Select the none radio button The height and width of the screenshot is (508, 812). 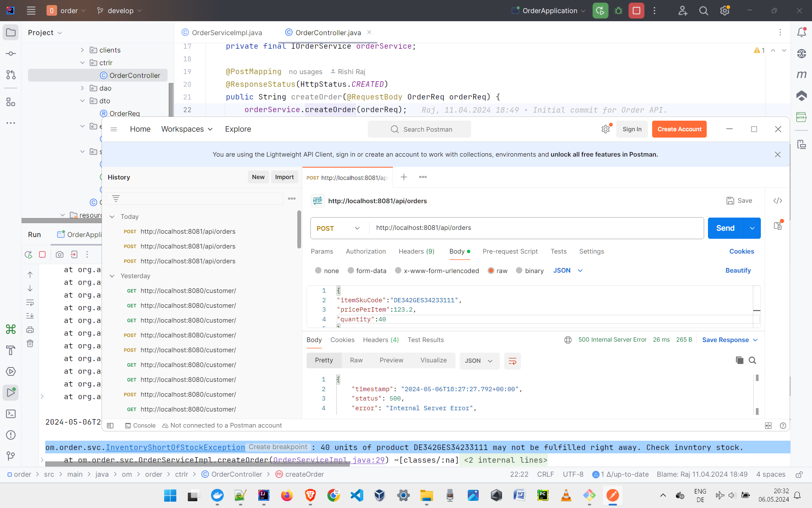click(x=318, y=271)
